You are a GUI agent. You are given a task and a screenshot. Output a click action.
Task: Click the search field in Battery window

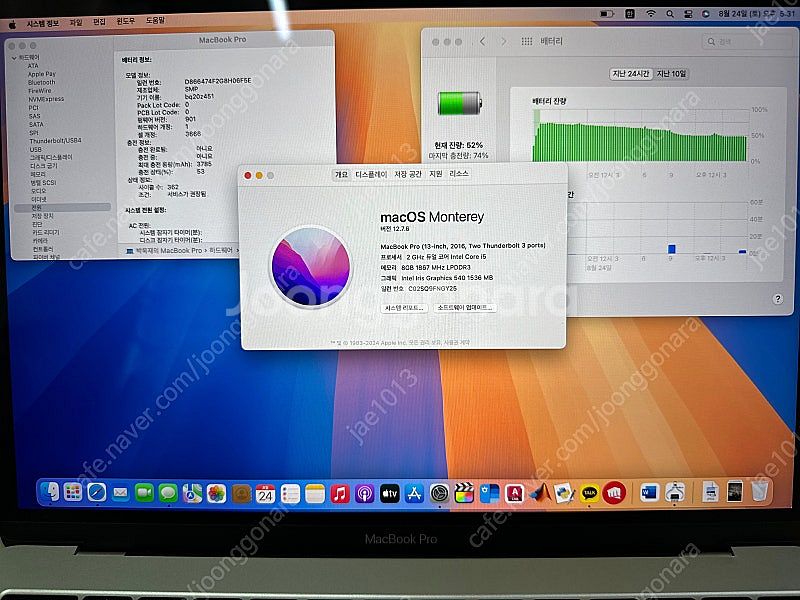click(746, 42)
